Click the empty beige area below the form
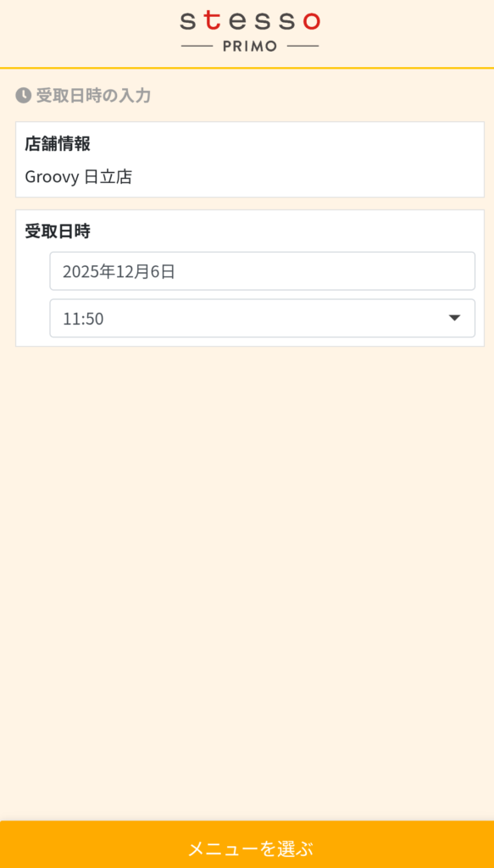Screen dimensions: 494x868 click(247, 581)
